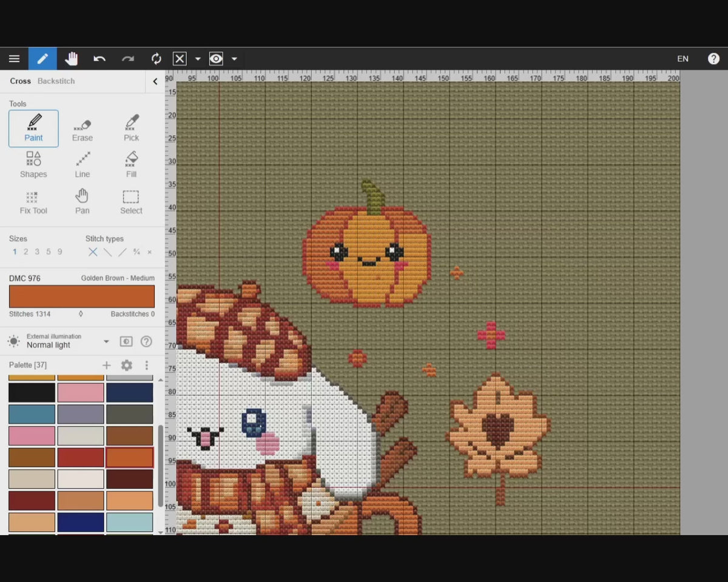The height and width of the screenshot is (582, 728).
Task: Redo the last undone action
Action: [x=128, y=59]
